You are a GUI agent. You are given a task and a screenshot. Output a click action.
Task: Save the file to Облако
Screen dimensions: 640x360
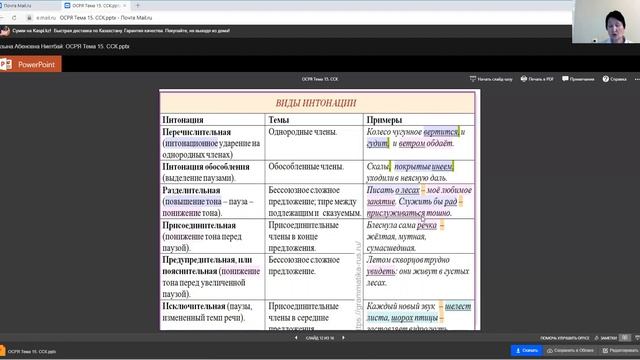570,351
